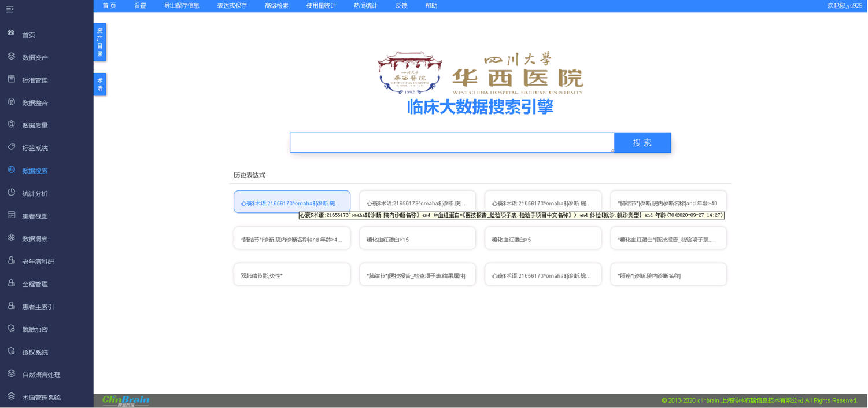
Task: Open the 数据洞察 sidebar icon
Action: click(x=11, y=237)
